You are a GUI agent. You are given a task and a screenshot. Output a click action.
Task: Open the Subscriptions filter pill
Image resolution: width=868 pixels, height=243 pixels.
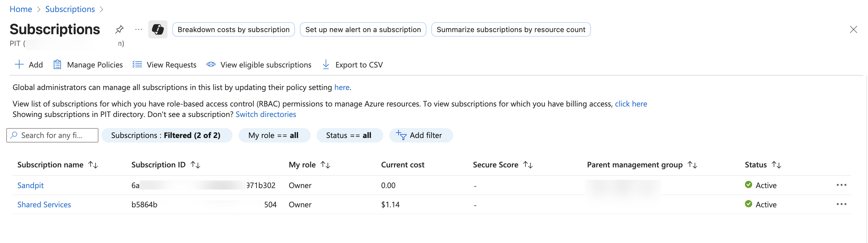click(167, 135)
